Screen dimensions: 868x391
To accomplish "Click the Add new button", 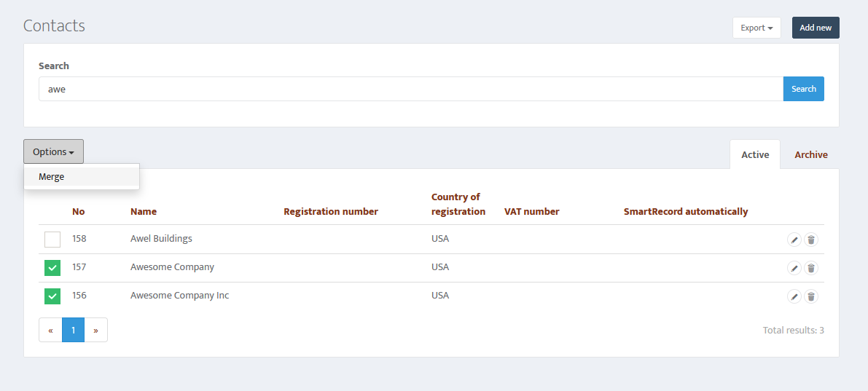I will click(x=816, y=28).
